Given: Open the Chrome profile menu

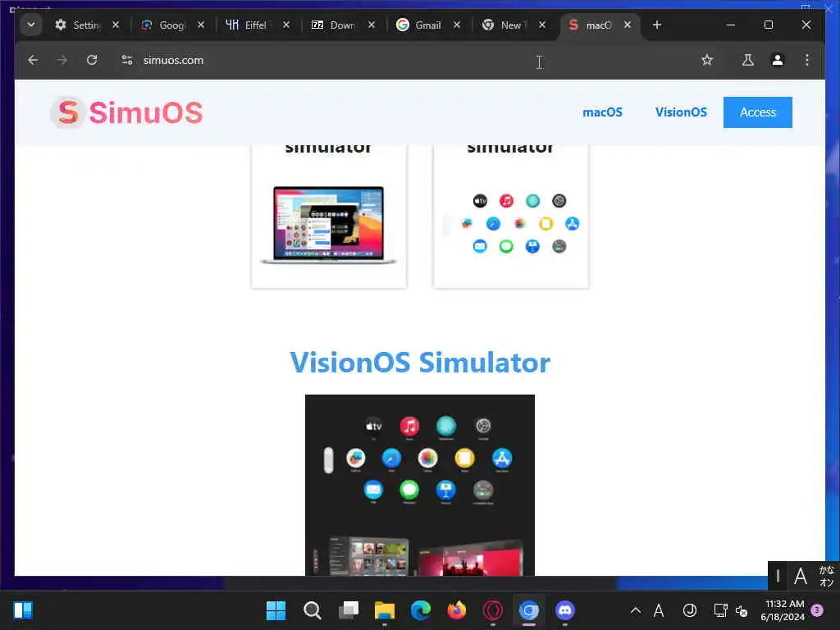Looking at the screenshot, I should [x=778, y=60].
